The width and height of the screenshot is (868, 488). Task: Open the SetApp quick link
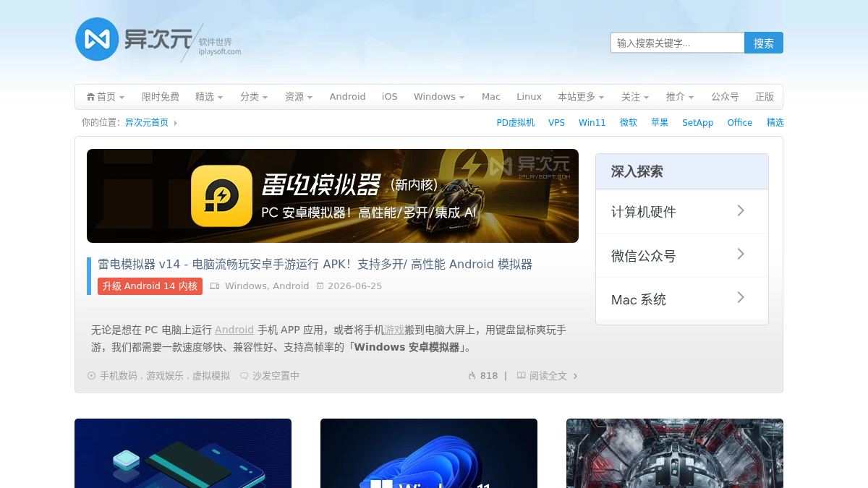click(698, 123)
